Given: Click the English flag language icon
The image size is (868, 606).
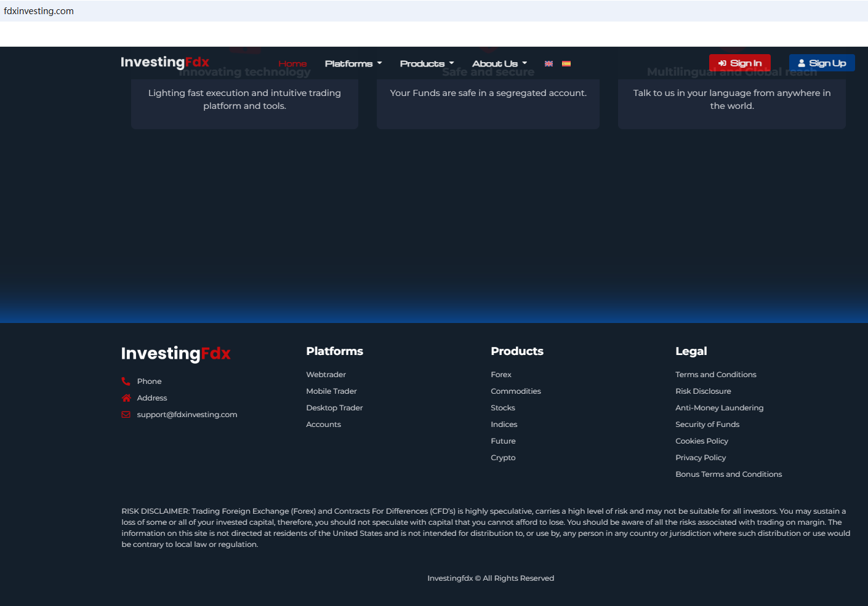Looking at the screenshot, I should pyautogui.click(x=549, y=64).
